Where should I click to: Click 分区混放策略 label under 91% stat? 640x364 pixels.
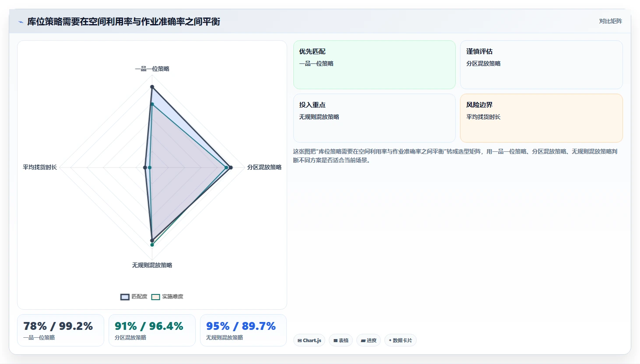(130, 338)
